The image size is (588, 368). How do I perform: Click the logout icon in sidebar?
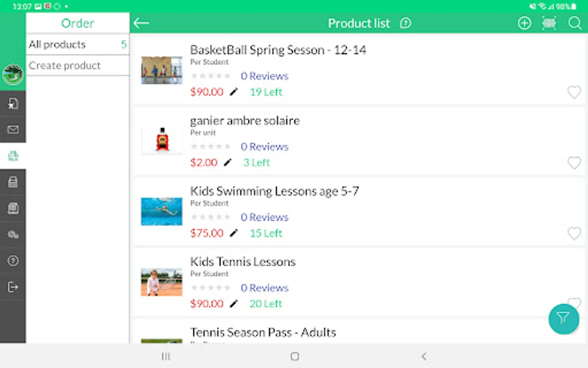13,287
